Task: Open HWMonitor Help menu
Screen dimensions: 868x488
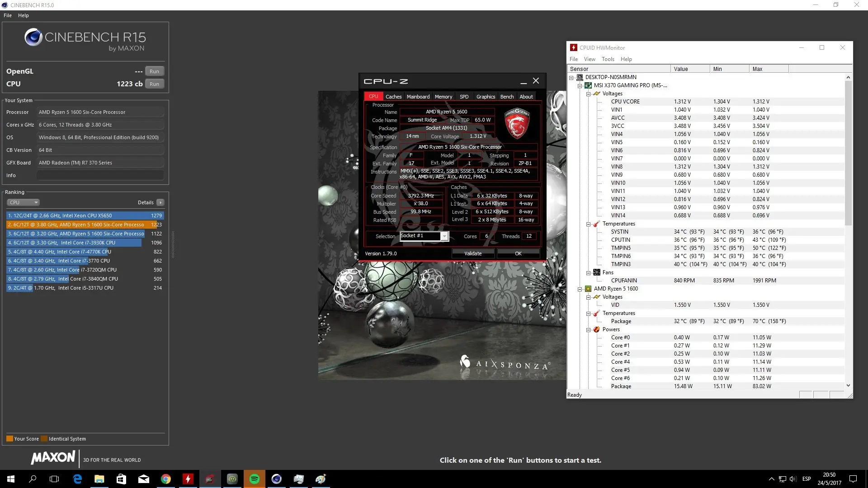Action: pyautogui.click(x=626, y=59)
